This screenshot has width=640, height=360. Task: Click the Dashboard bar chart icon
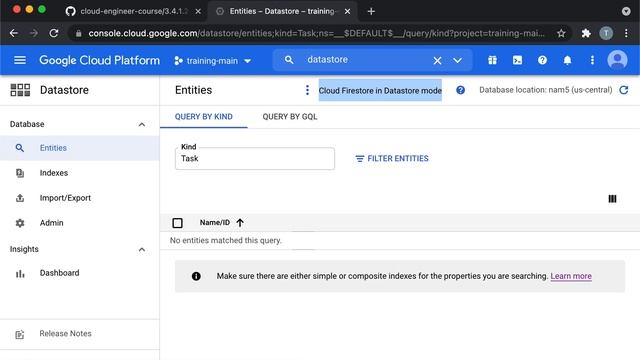[20, 273]
